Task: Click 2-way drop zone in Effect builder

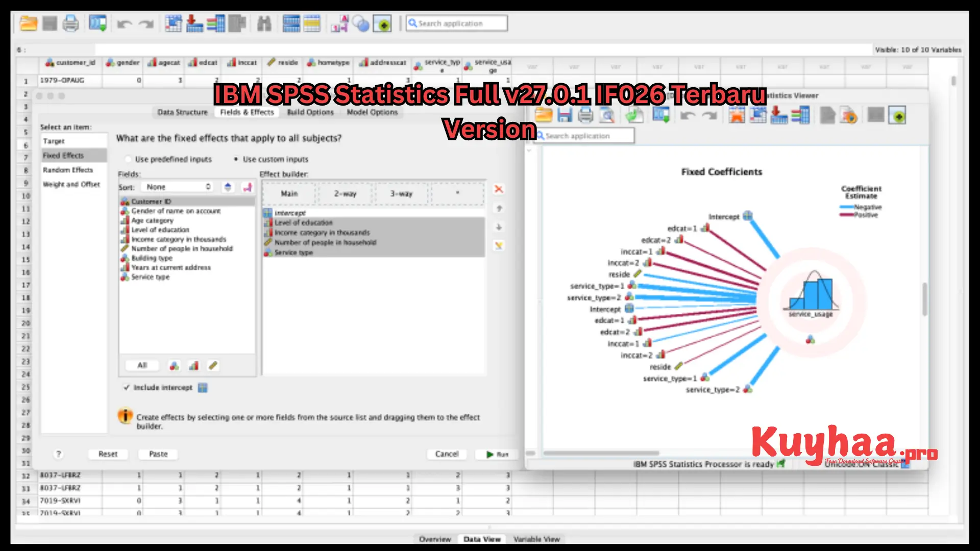Action: 346,194
